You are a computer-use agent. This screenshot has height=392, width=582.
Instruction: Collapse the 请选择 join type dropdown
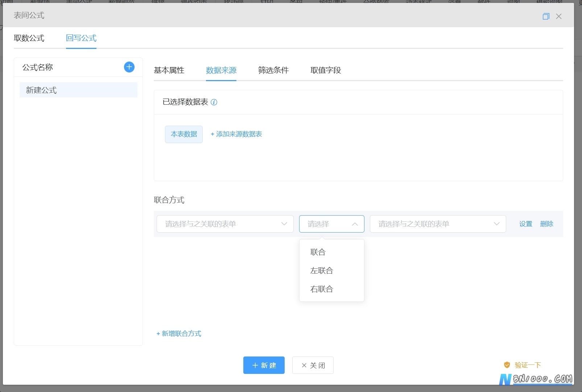[332, 224]
